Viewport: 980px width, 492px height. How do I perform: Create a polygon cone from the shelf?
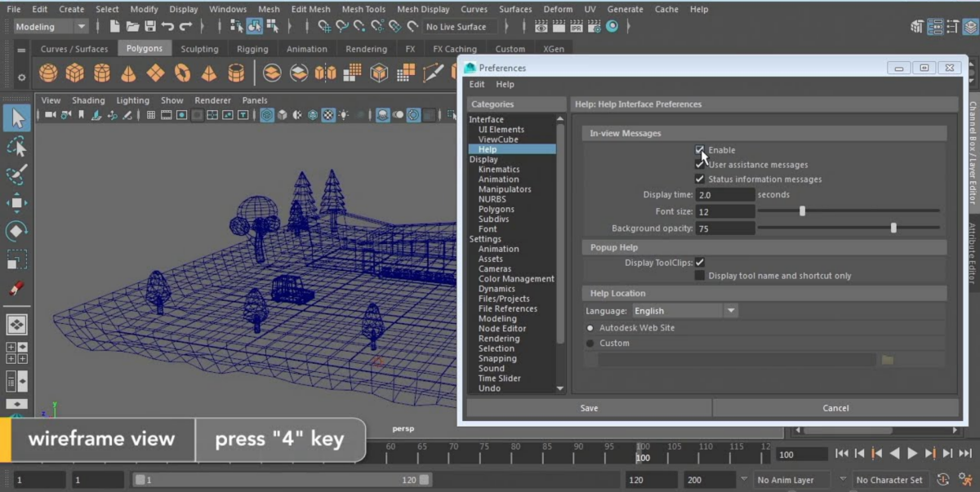(128, 73)
